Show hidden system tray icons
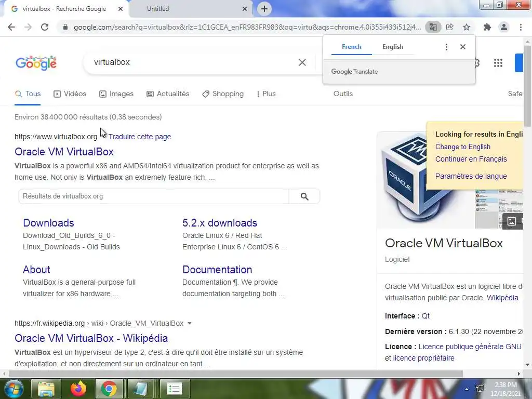 (x=467, y=389)
